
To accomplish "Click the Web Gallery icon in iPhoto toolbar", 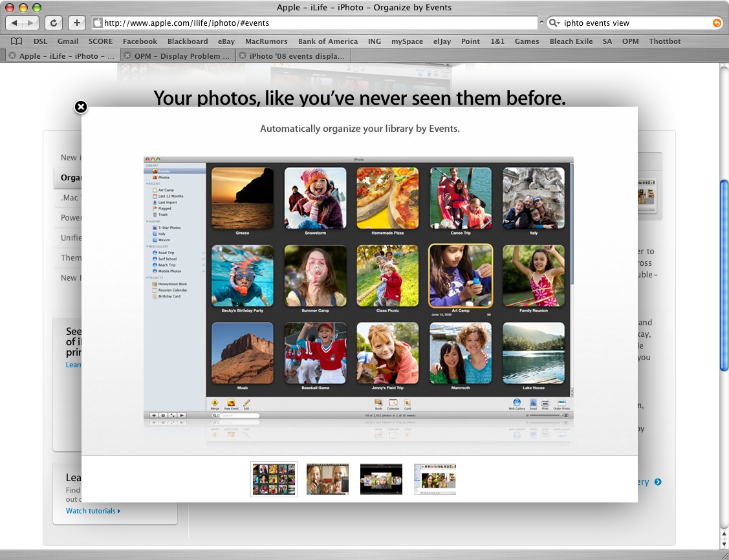I will [517, 404].
